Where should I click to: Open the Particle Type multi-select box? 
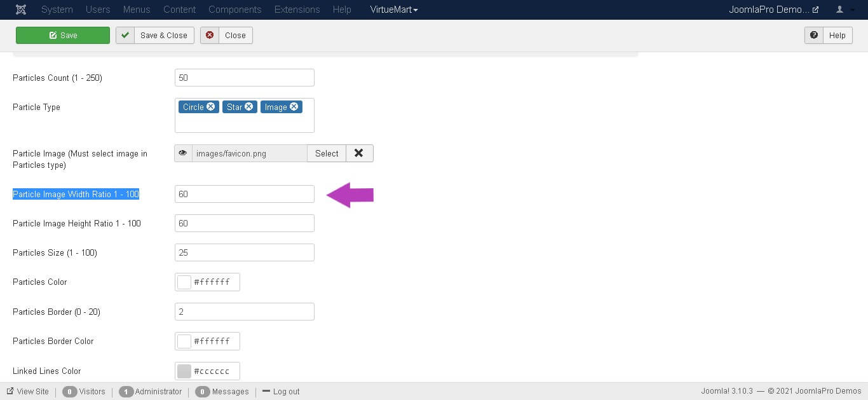pyautogui.click(x=244, y=122)
